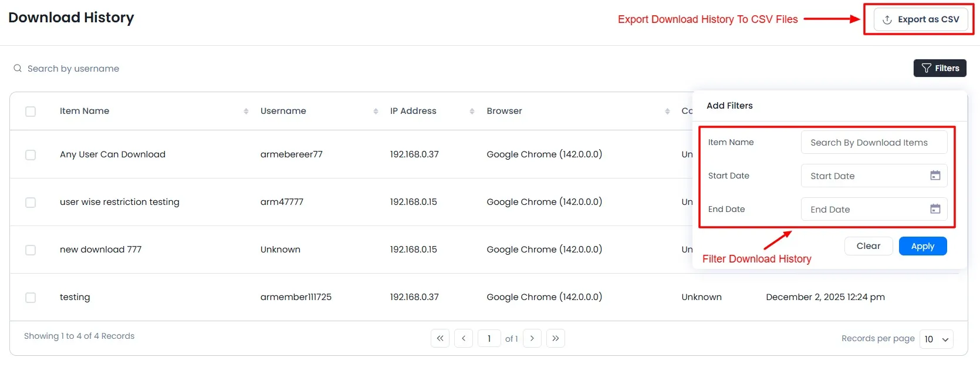Click the Start Date calendar icon
Screen dimensions: 980x367
point(935,176)
